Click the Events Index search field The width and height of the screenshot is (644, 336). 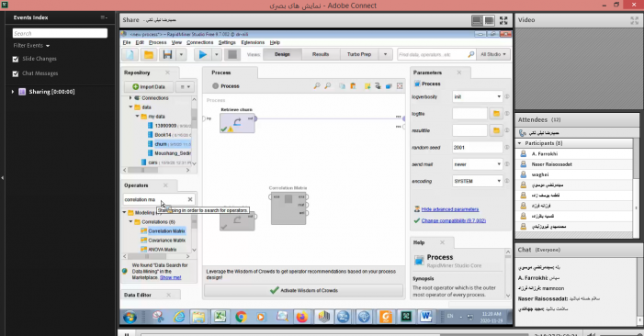coord(60,33)
